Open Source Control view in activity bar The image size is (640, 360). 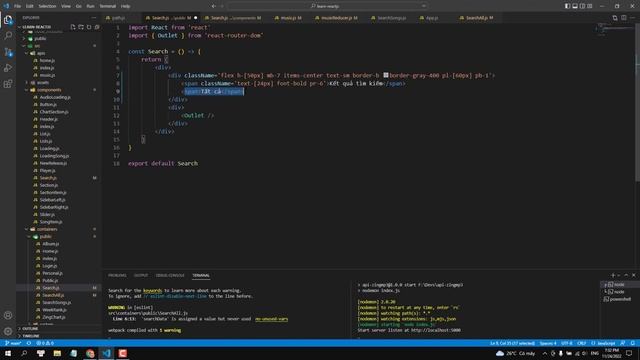(8, 52)
